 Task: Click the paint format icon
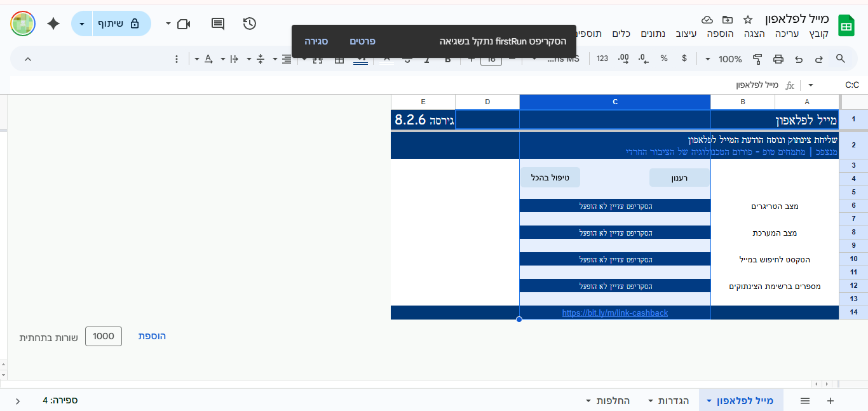point(757,59)
